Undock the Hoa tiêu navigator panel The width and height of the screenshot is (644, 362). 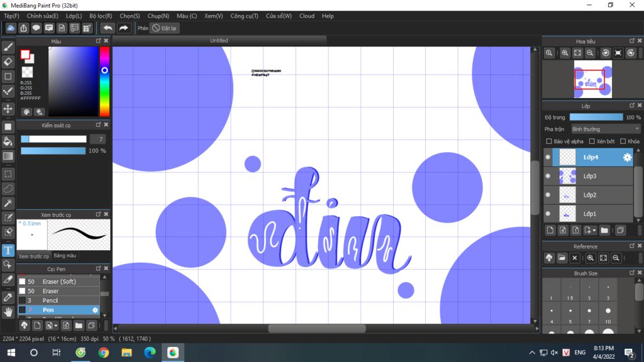tap(631, 41)
